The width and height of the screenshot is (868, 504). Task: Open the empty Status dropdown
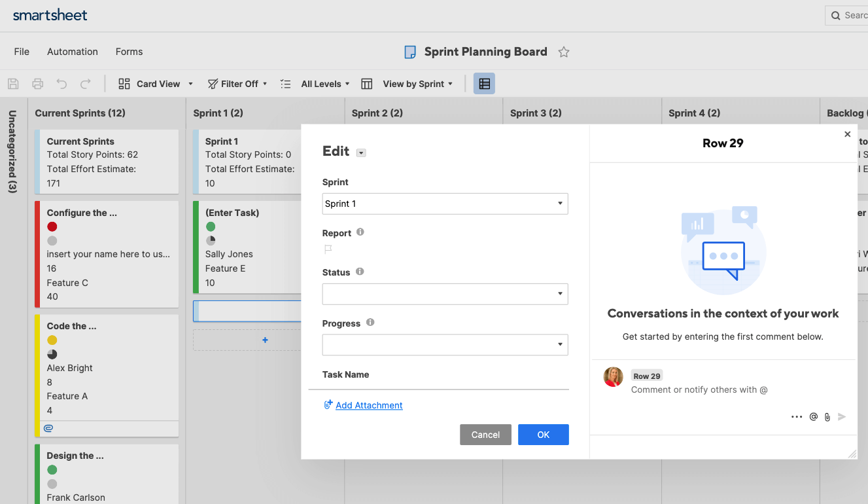[x=445, y=294]
